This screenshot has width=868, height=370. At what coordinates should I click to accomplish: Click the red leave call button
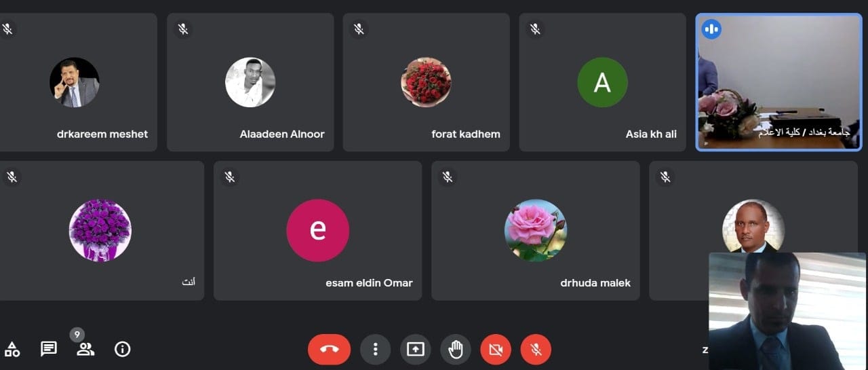(x=329, y=350)
